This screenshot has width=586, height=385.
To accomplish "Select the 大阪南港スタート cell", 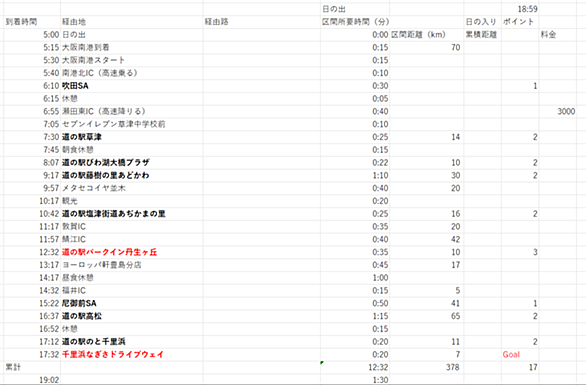I will pyautogui.click(x=132, y=60).
